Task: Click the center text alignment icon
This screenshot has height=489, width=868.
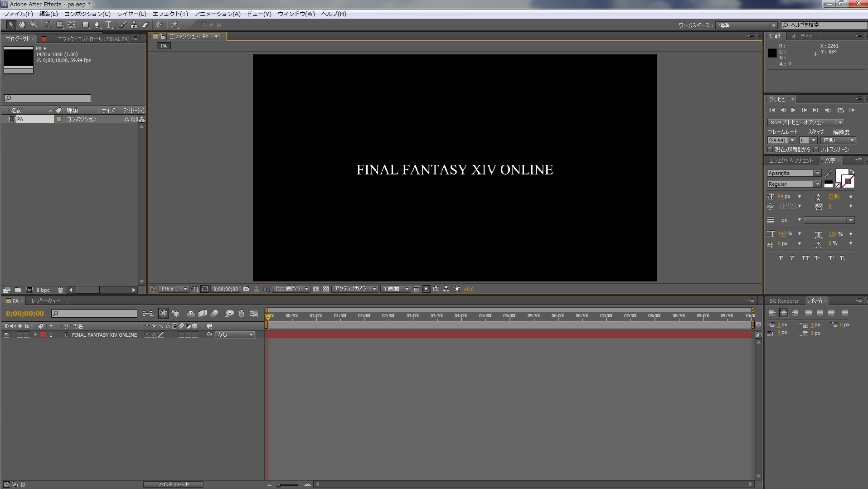Action: point(784,313)
